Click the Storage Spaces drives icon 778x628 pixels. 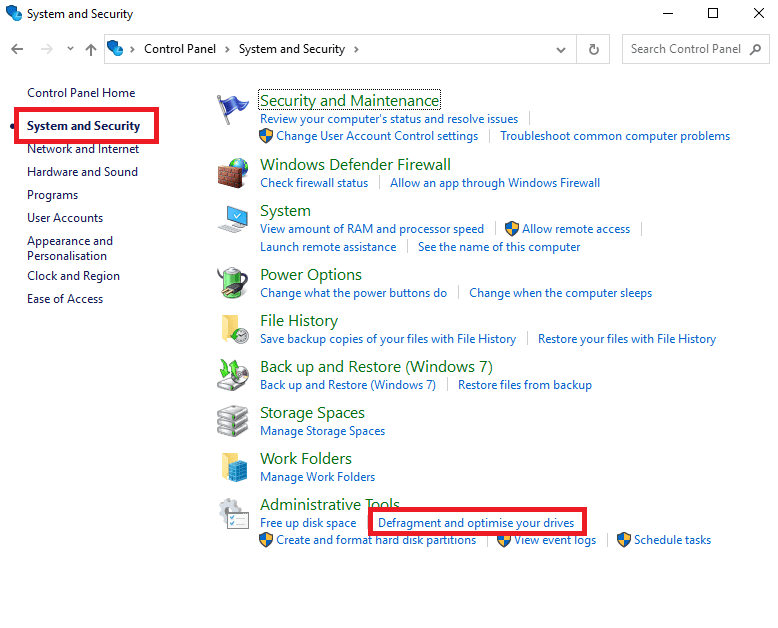click(232, 421)
